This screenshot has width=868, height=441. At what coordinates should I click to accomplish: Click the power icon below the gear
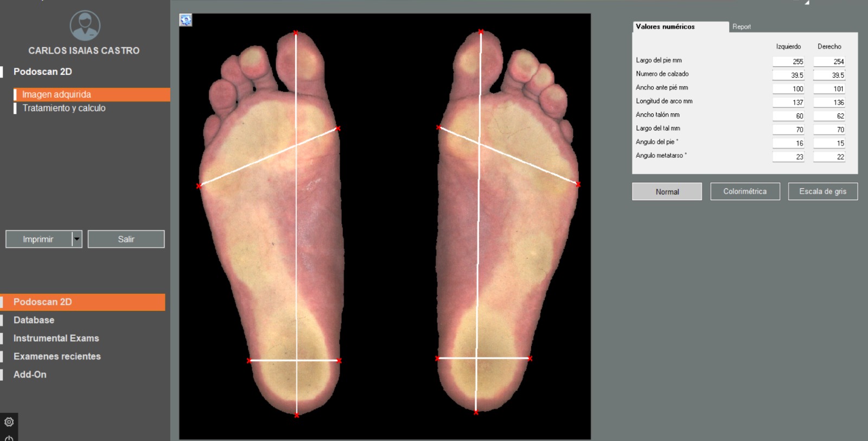[x=9, y=437]
